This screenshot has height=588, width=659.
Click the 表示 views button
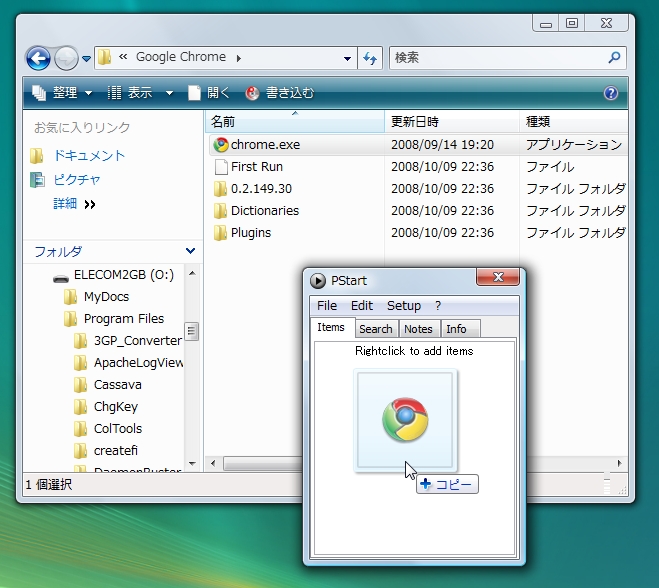(x=130, y=92)
